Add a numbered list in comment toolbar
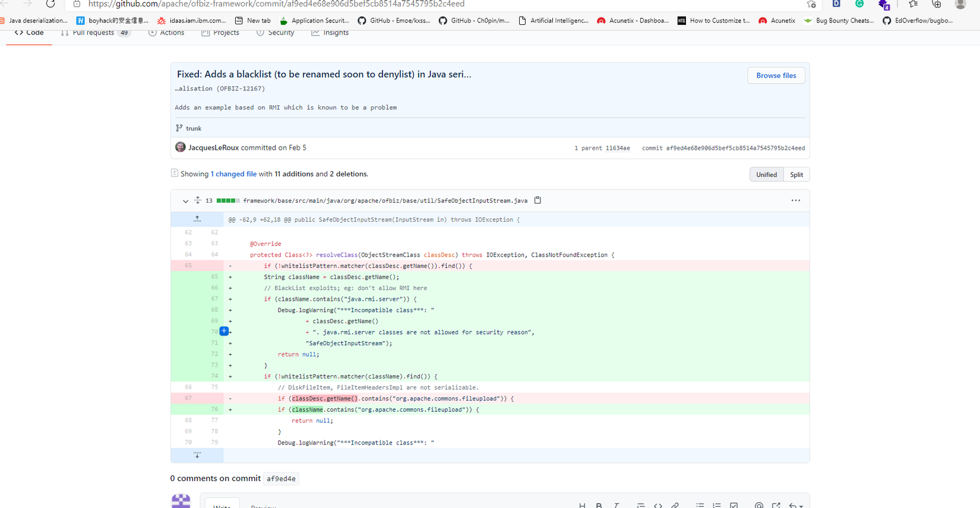Image resolution: width=980 pixels, height=508 pixels. coord(717,506)
